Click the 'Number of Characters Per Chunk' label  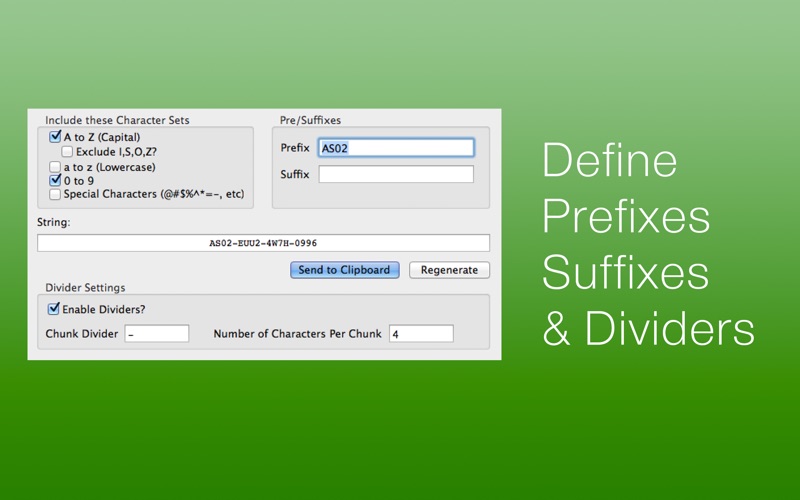[x=297, y=334]
